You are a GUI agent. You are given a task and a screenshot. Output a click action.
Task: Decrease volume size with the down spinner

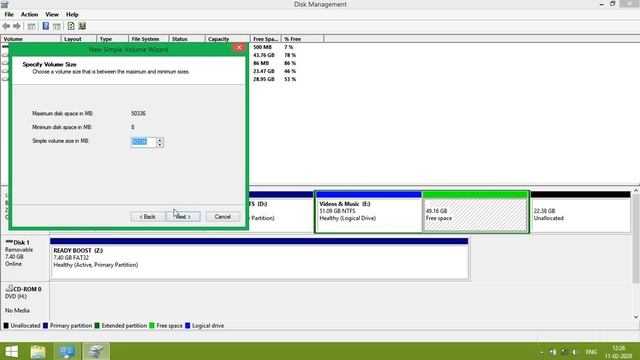pos(160,144)
